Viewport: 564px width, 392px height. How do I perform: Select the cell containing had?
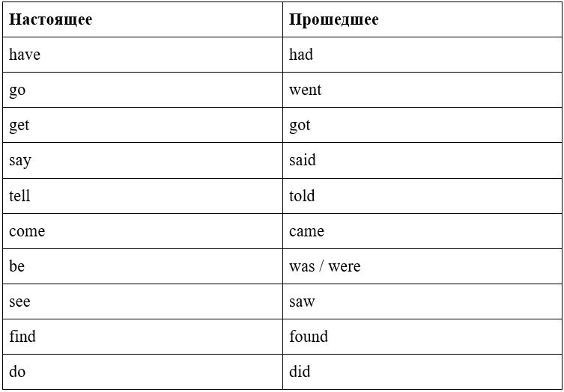pyautogui.click(x=422, y=55)
